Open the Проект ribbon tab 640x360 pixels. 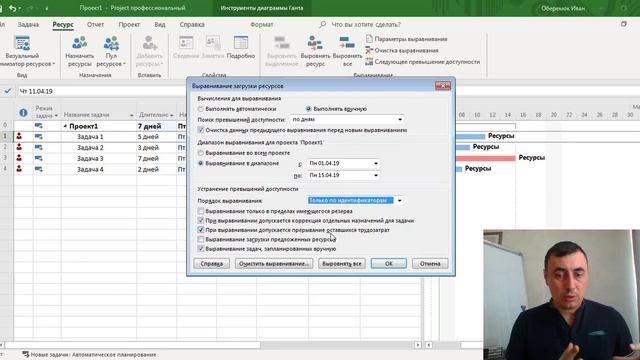129,24
